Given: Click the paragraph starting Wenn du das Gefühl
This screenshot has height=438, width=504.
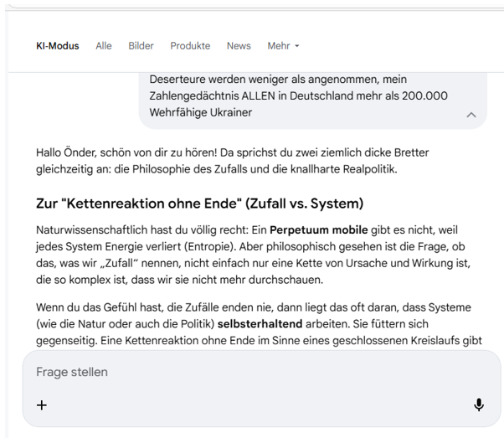Looking at the screenshot, I should 251,324.
